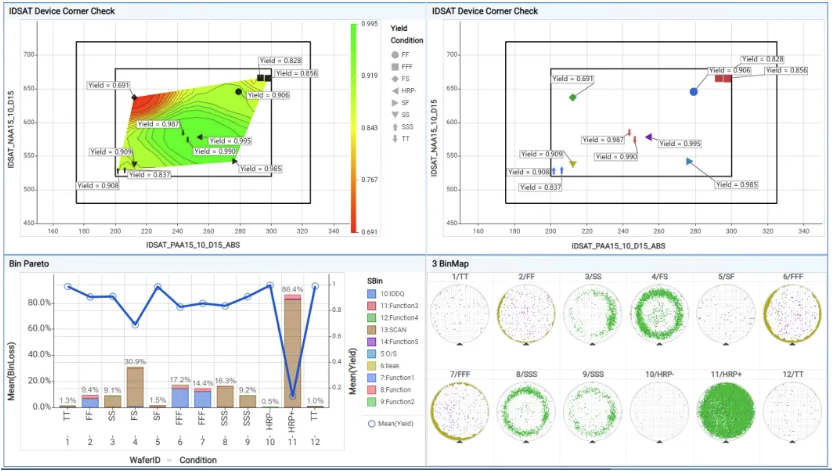Click the Bin Pareto panel title
Viewport: 832px width, 471px height.
tap(29, 264)
